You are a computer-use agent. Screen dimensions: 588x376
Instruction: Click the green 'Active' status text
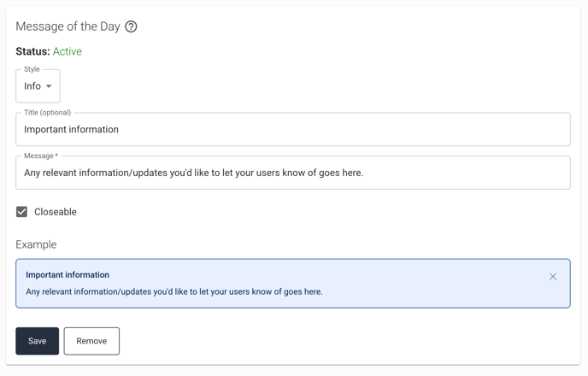68,51
